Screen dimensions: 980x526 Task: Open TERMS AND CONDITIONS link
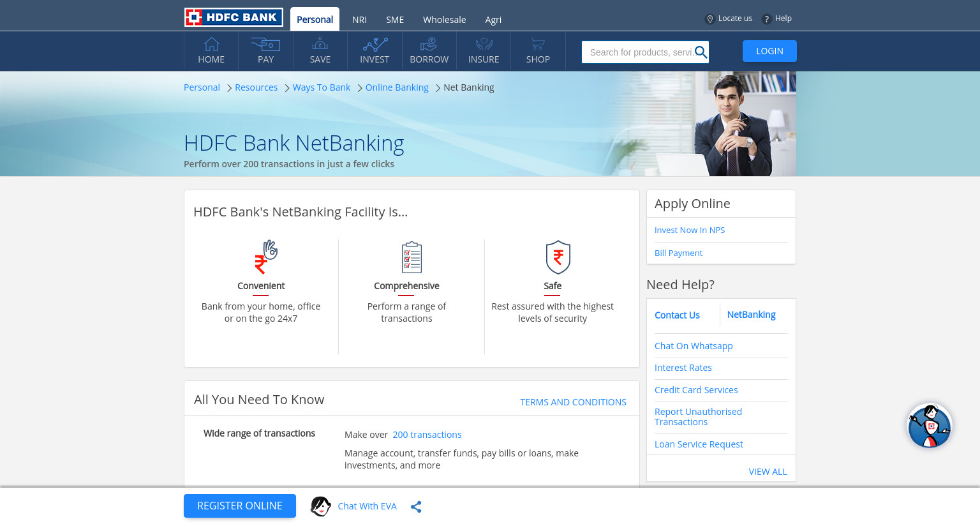[573, 402]
